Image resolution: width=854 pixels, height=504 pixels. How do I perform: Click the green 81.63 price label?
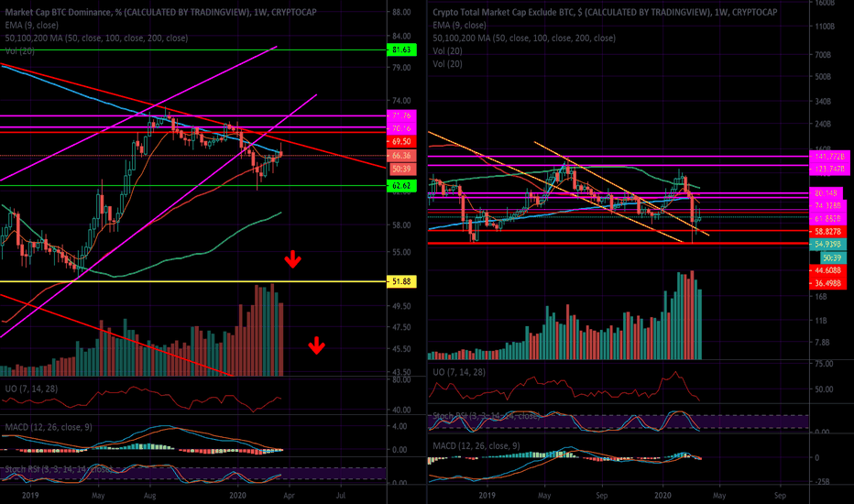(x=401, y=50)
